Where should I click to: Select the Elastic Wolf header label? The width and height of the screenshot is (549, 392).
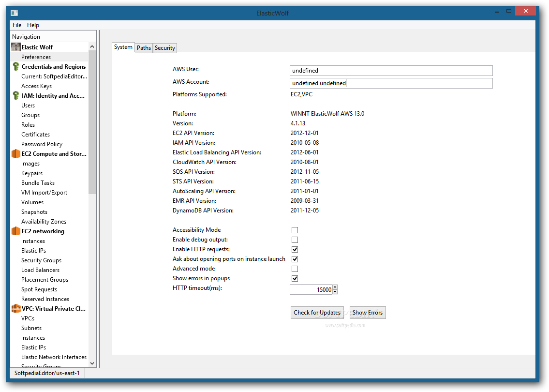37,47
